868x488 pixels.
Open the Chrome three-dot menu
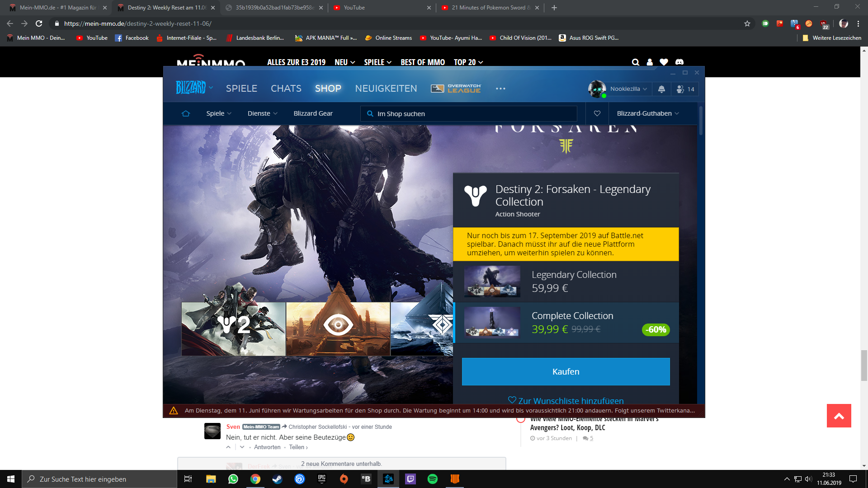coord(858,23)
